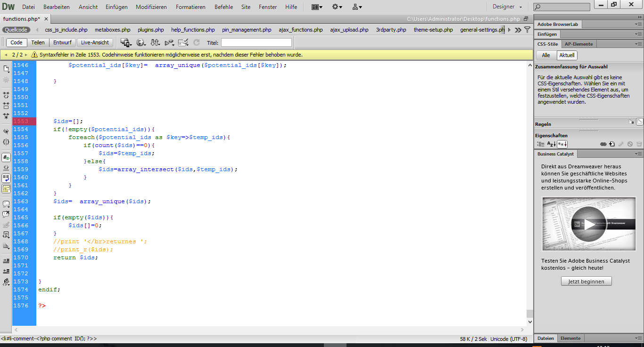Open CSS-Stile panel options menu
This screenshot has height=347, width=644.
[638, 44]
